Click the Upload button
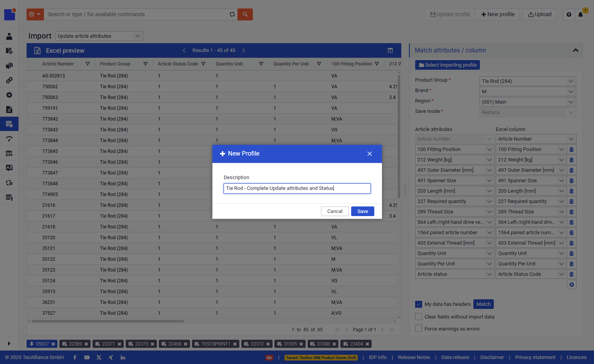594x364 pixels. click(540, 14)
